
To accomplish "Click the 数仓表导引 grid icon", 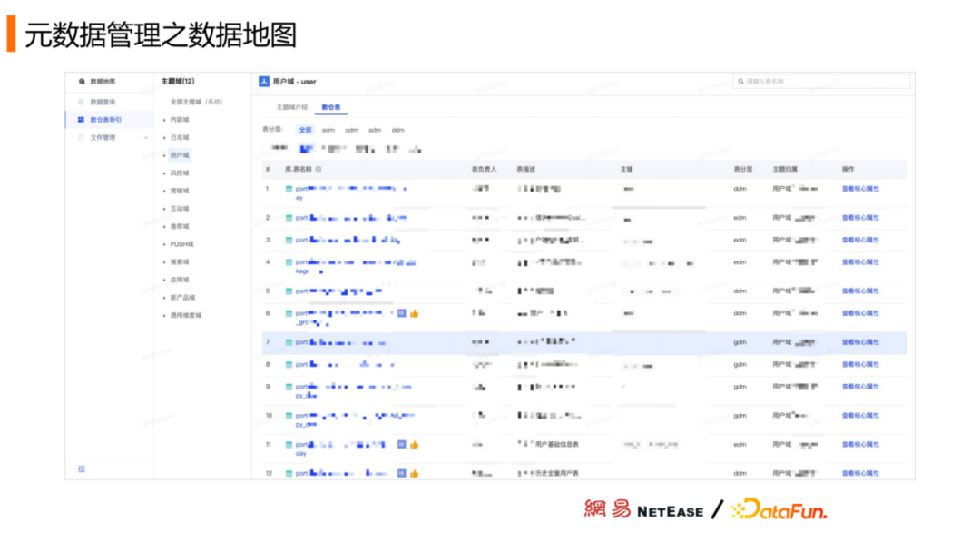I will pyautogui.click(x=81, y=120).
